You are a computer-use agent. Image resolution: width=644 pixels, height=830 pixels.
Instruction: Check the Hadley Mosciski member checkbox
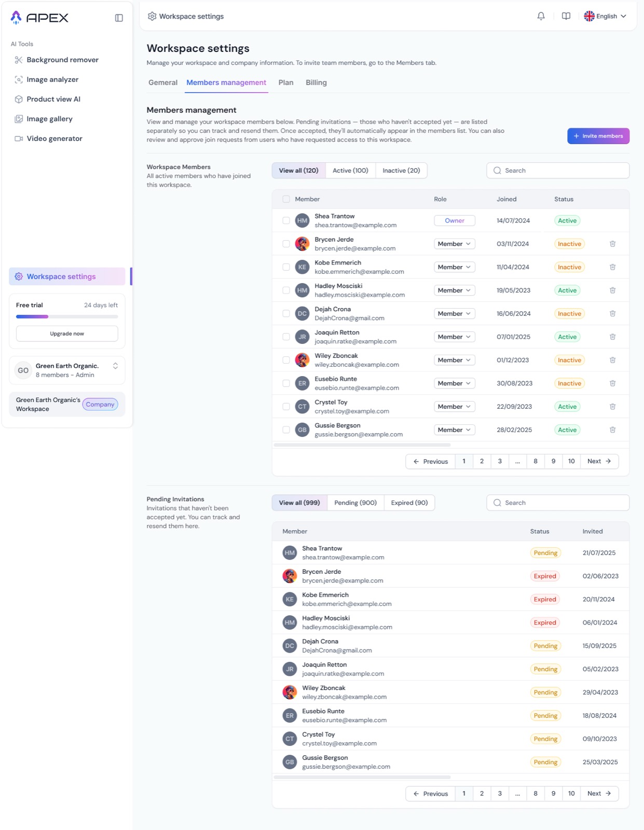tap(286, 290)
